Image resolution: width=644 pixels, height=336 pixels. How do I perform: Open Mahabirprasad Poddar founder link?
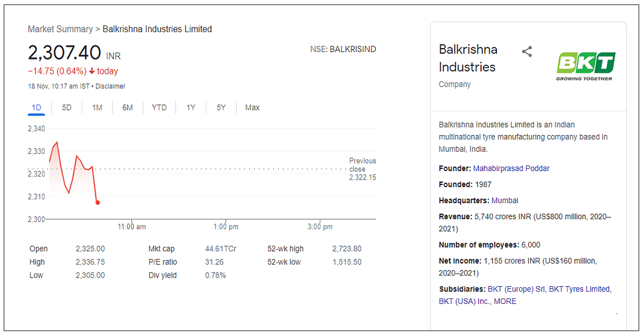(511, 168)
